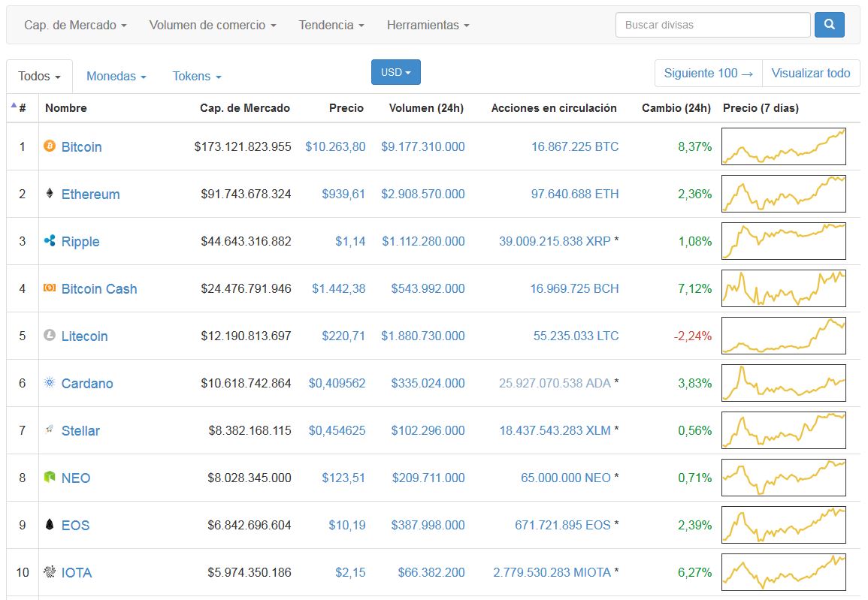This screenshot has width=868, height=600.
Task: Open the NEO name link
Action: [75, 478]
